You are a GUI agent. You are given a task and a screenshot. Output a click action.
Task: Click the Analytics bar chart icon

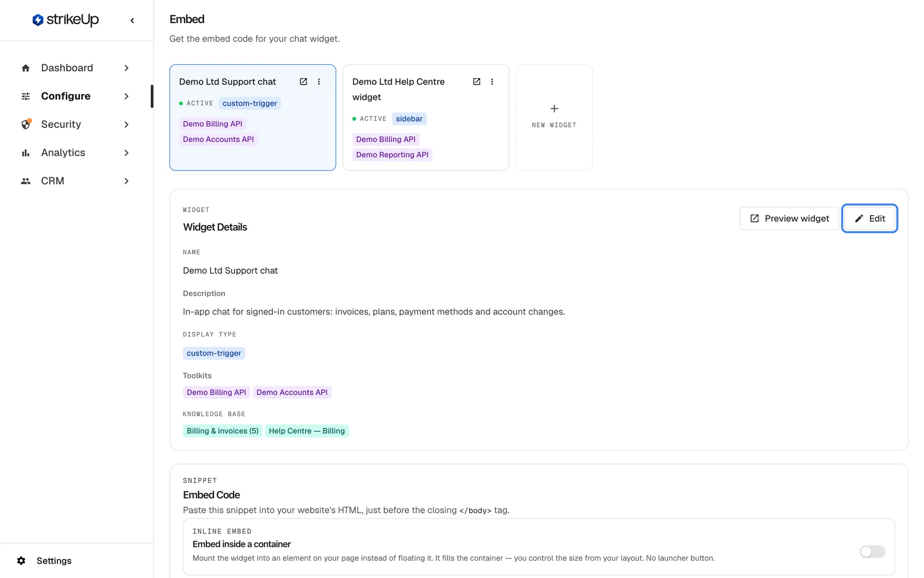pos(26,153)
